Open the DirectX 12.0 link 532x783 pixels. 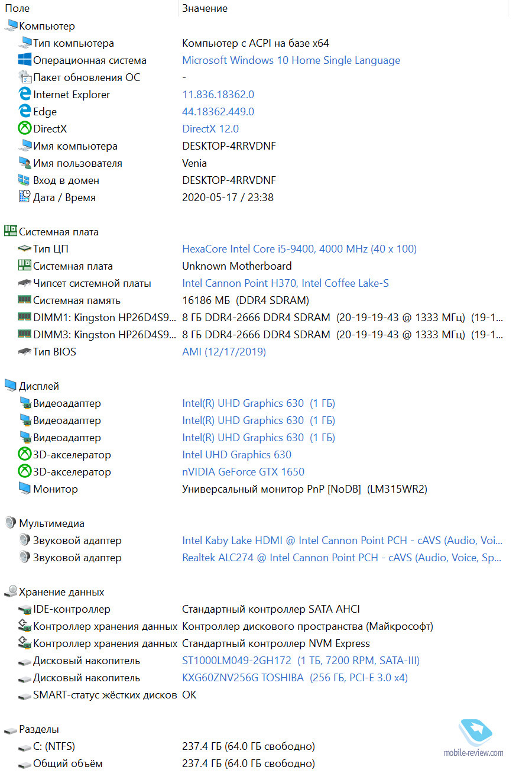tap(210, 129)
